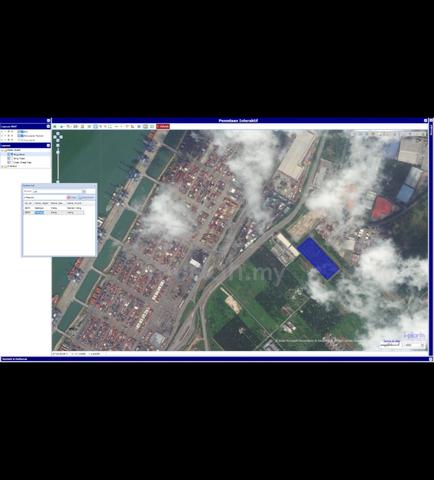Click the red button in the map toolbar

163,126
